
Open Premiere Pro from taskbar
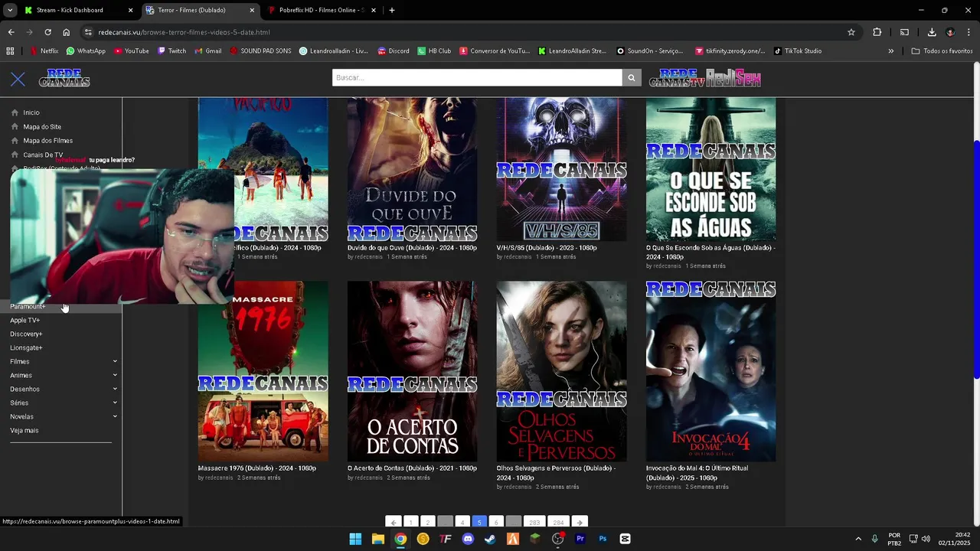580,539
